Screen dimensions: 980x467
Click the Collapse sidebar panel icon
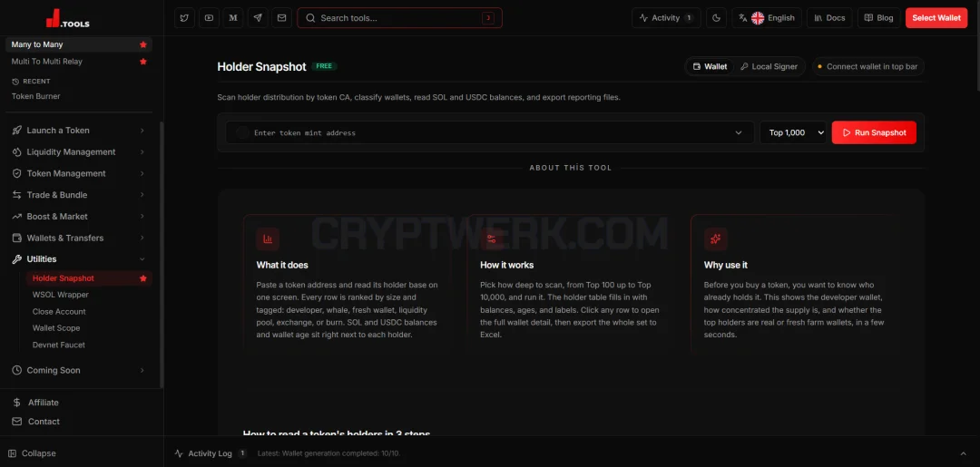point(13,453)
